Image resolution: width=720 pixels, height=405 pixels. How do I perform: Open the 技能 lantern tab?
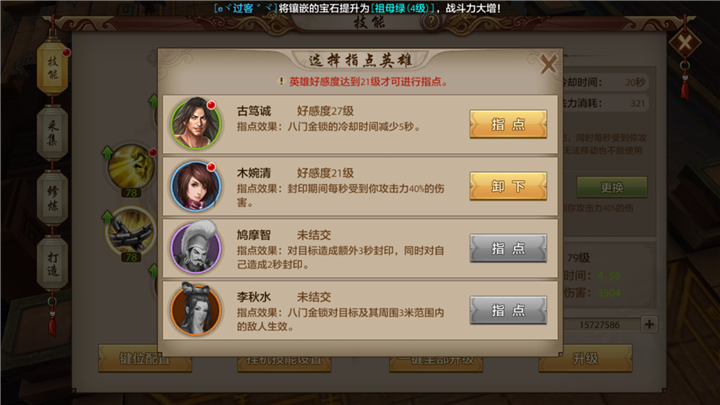point(52,68)
